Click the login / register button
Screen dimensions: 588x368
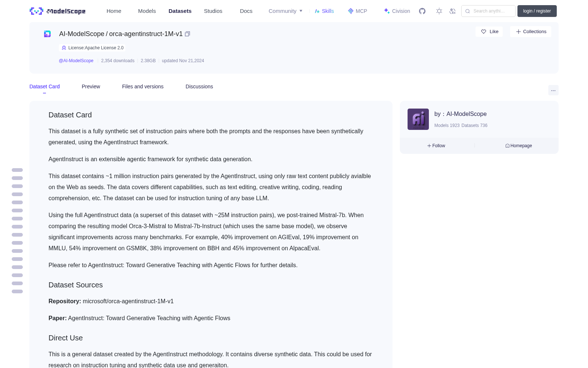click(537, 11)
